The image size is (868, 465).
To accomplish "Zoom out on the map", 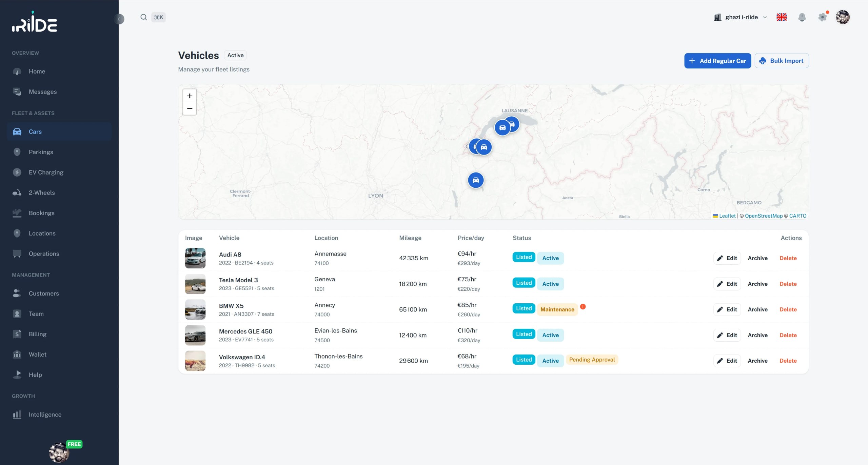I will (190, 109).
